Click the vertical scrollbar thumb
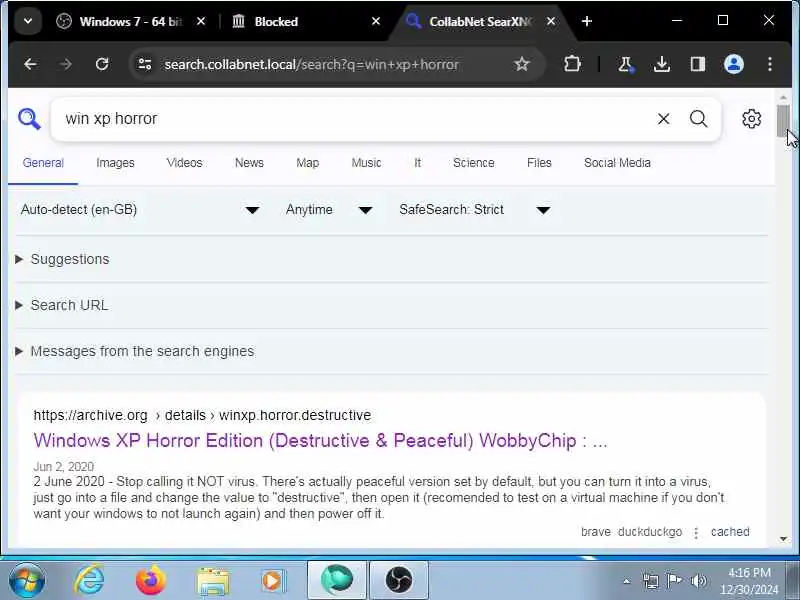The height and width of the screenshot is (600, 800). [783, 121]
